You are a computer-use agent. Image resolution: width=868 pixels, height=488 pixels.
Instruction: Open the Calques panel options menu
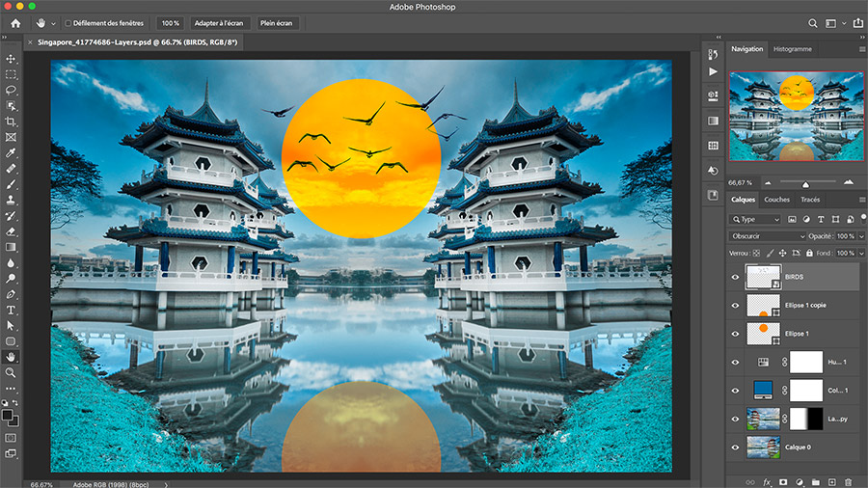(x=862, y=200)
